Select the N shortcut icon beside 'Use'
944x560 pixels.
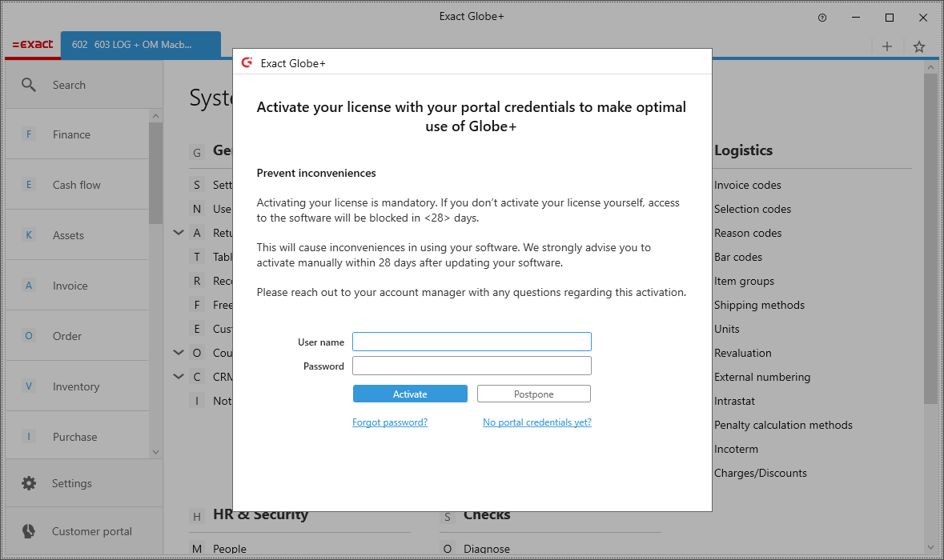click(x=197, y=209)
